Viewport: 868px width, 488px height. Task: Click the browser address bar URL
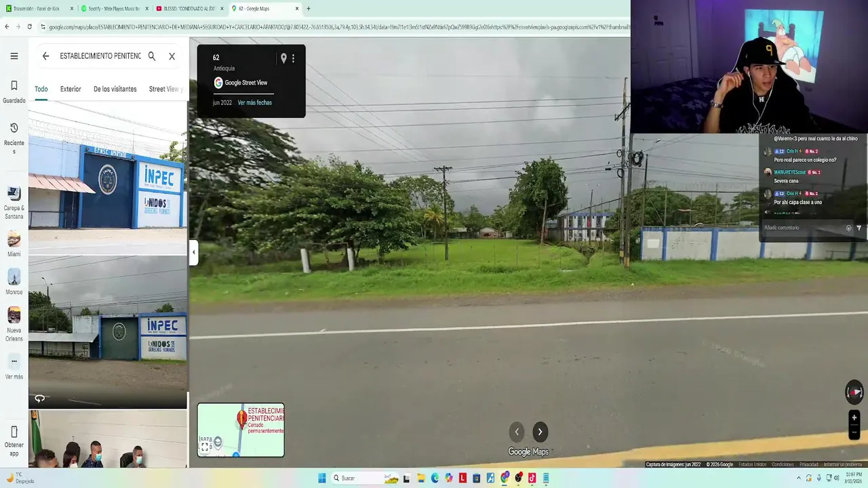pos(339,26)
